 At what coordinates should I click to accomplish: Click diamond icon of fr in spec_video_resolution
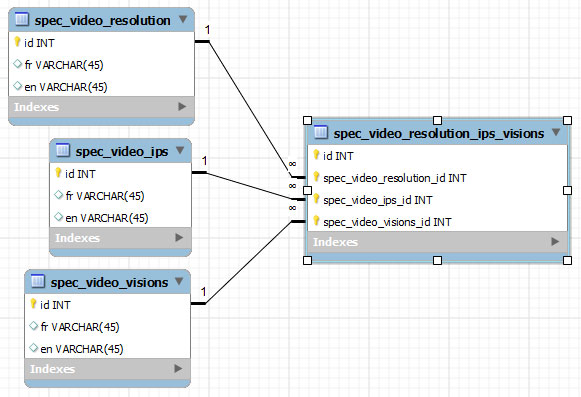click(17, 64)
